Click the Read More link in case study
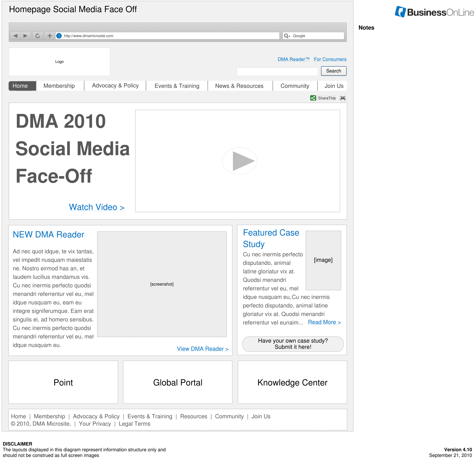Screen dimensions: 476x468 point(324,322)
